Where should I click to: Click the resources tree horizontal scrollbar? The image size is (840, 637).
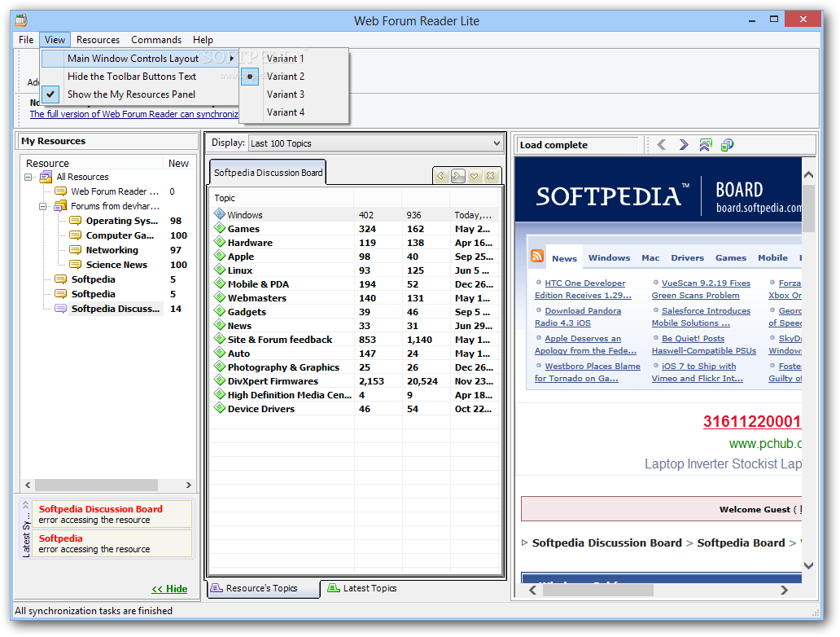coord(96,485)
